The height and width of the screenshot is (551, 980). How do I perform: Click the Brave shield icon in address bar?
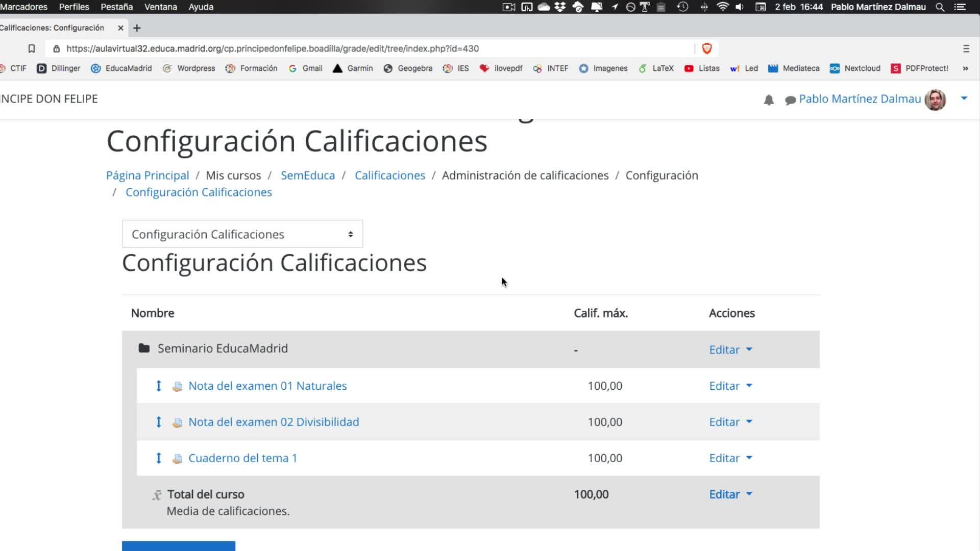click(707, 48)
